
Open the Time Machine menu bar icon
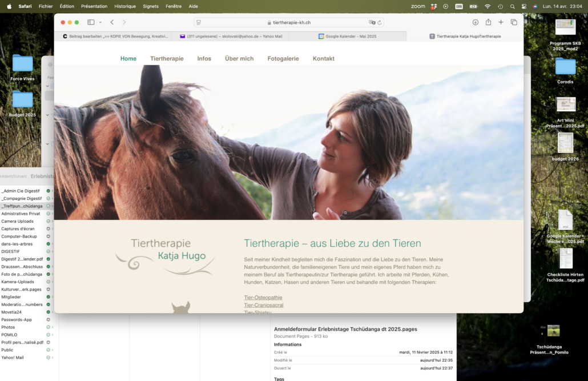coord(500,6)
